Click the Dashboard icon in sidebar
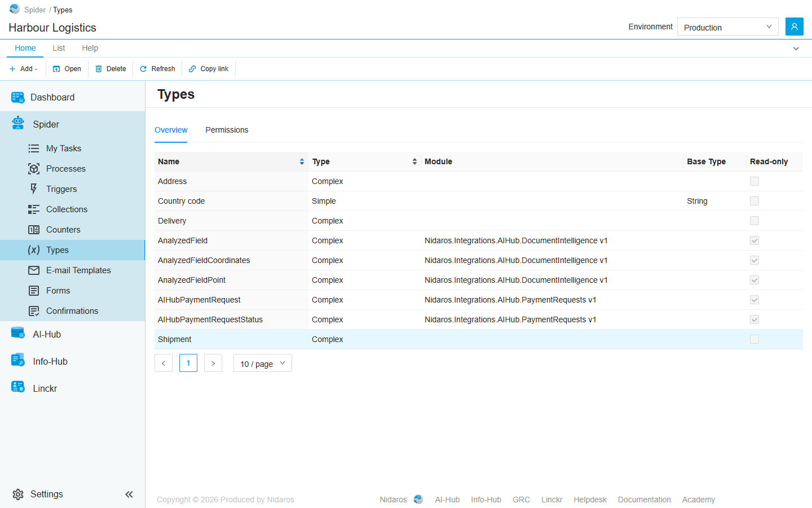 [18, 98]
